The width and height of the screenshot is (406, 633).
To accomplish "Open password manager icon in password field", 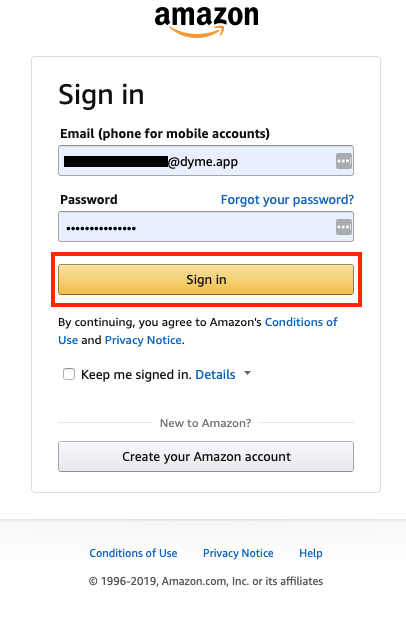I will tap(344, 227).
